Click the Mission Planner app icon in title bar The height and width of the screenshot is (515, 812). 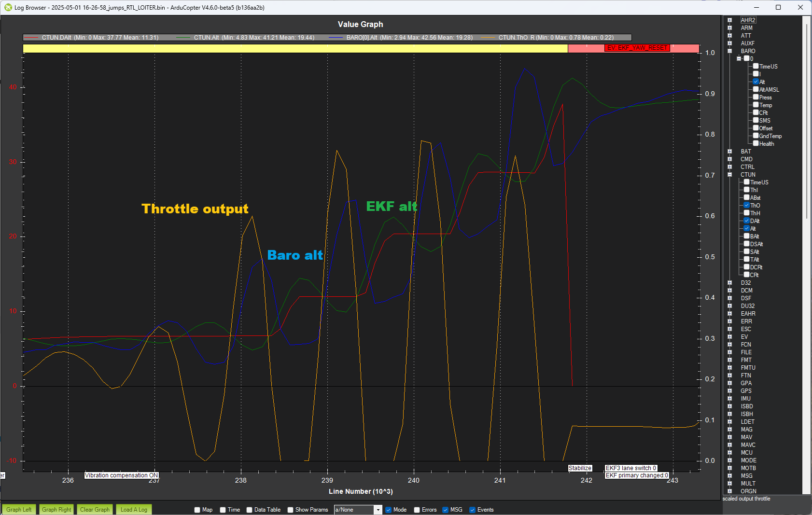coord(8,7)
